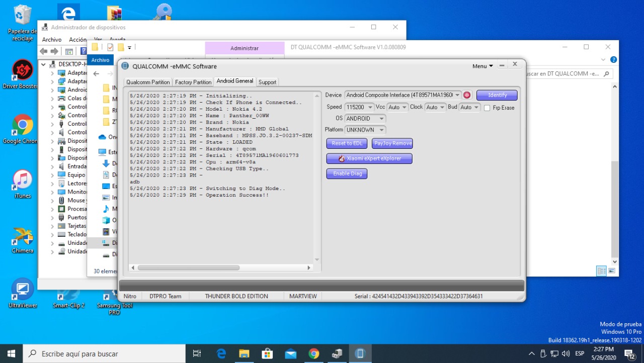This screenshot has height=363, width=644.
Task: Open the Bud Auto dropdown
Action: point(476,107)
